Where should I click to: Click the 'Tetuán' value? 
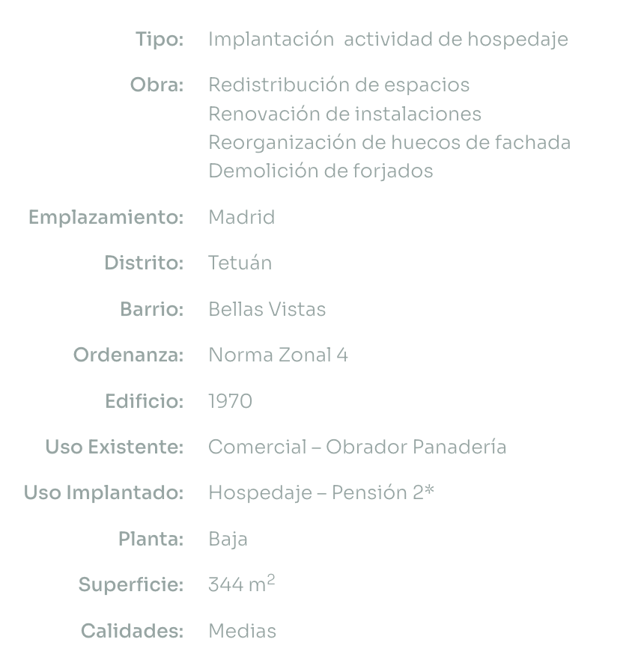pos(240,263)
